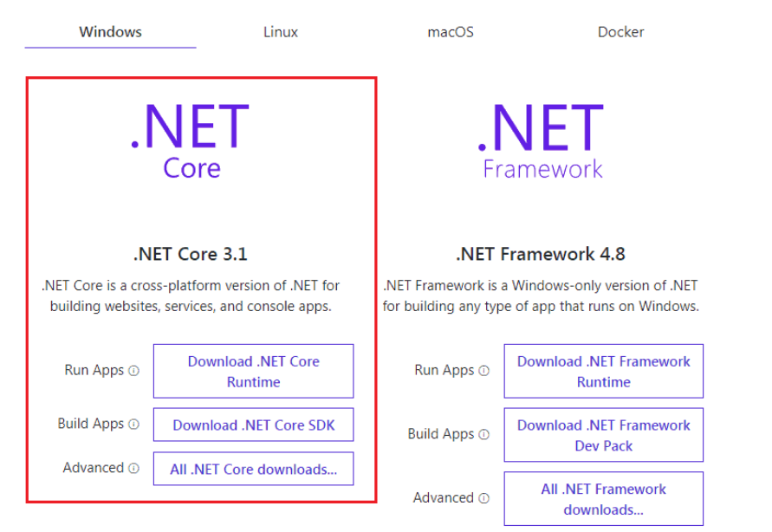772x532 pixels.
Task: Click Download .NET Core Runtime button
Action: click(254, 371)
